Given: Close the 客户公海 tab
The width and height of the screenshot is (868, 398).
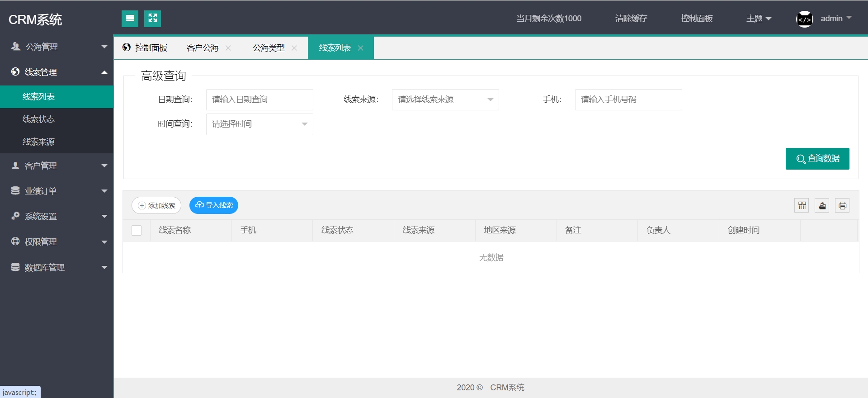Looking at the screenshot, I should pyautogui.click(x=228, y=48).
